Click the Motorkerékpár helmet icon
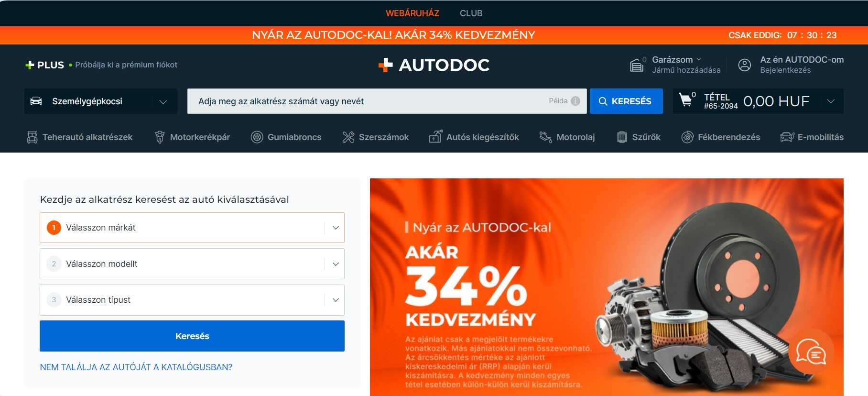This screenshot has width=868, height=396. [x=160, y=137]
